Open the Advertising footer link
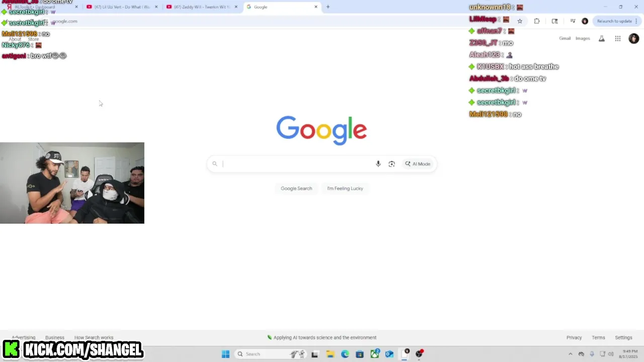The image size is (644, 362). point(24,337)
